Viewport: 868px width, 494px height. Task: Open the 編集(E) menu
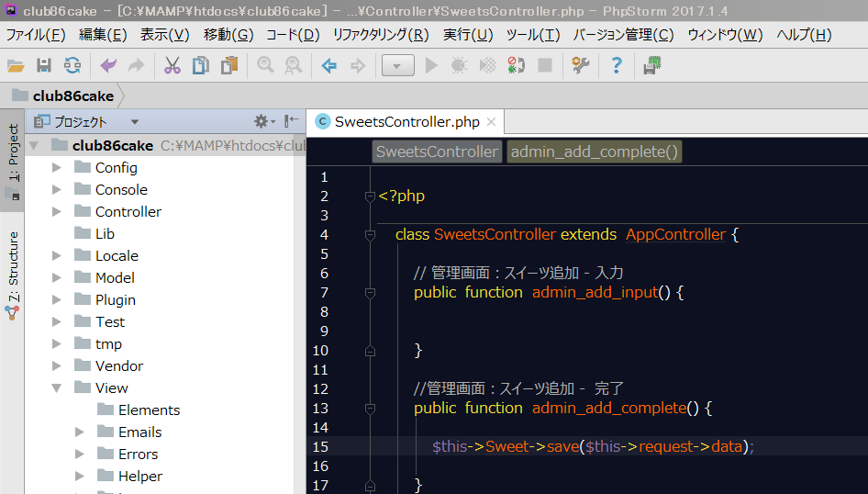(103, 35)
